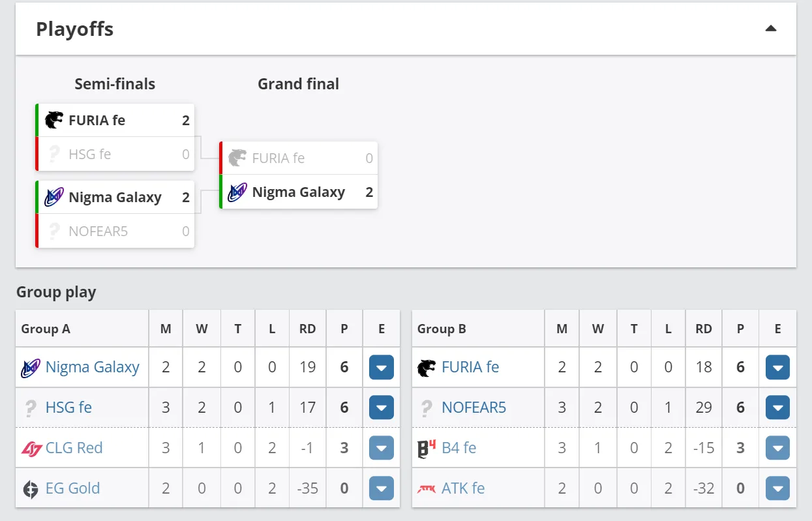Expand NOFEAR5 row details in Group B
The image size is (812, 521).
(x=777, y=408)
